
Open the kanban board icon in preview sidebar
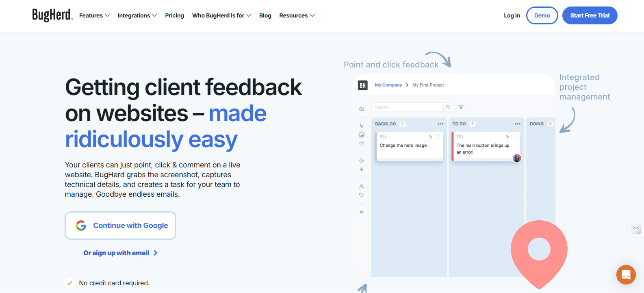[362, 135]
